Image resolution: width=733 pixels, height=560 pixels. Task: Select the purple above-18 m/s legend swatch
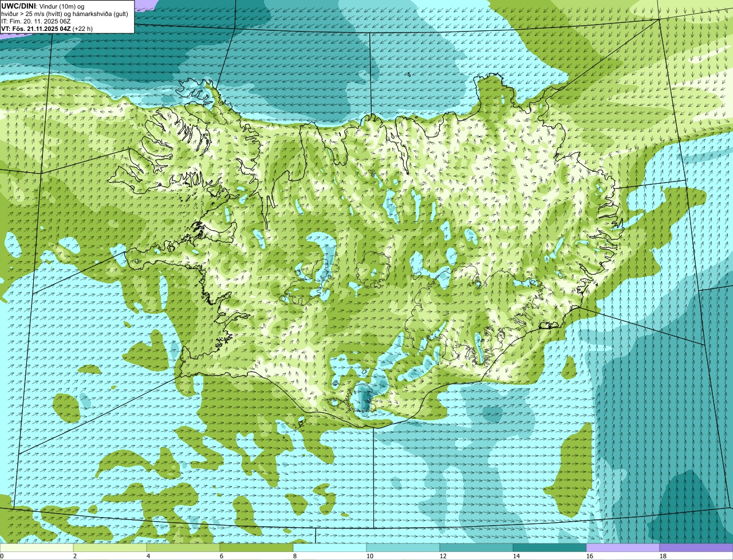click(x=696, y=547)
